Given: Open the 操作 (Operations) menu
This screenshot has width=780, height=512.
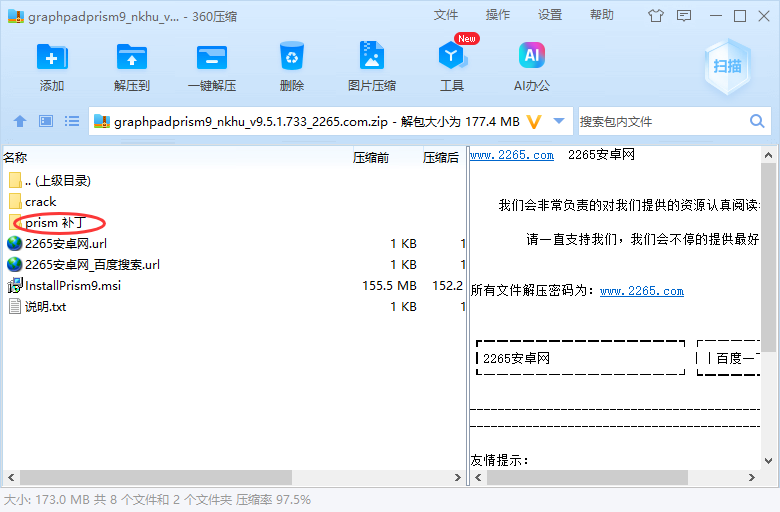Looking at the screenshot, I should (497, 15).
